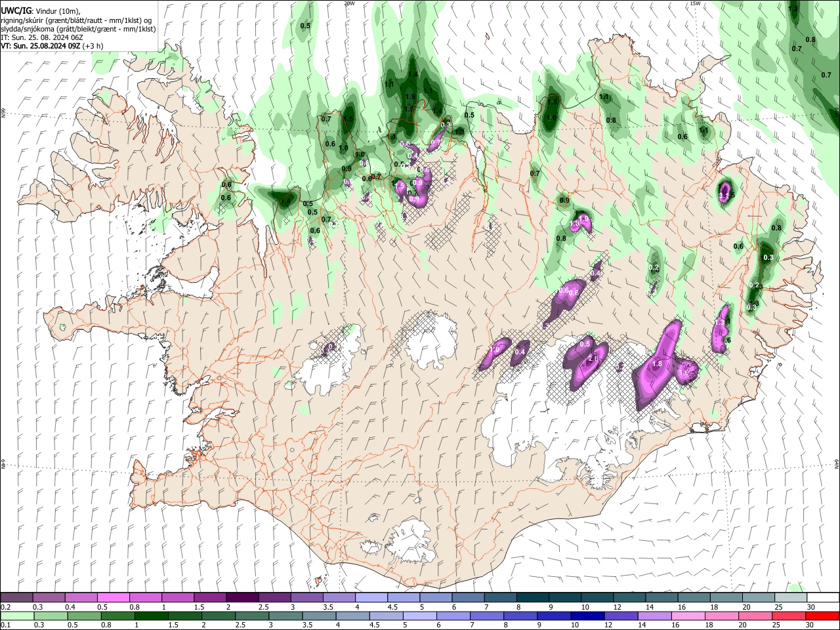Image resolution: width=840 pixels, height=630 pixels.
Task: Pick the deep blue rain swatch between 10 and 12
Action: point(587,616)
